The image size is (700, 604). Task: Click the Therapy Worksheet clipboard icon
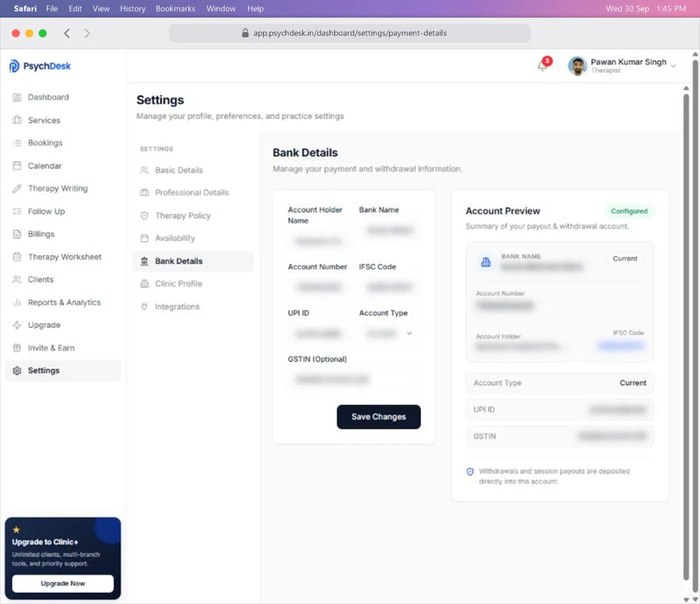tap(17, 257)
